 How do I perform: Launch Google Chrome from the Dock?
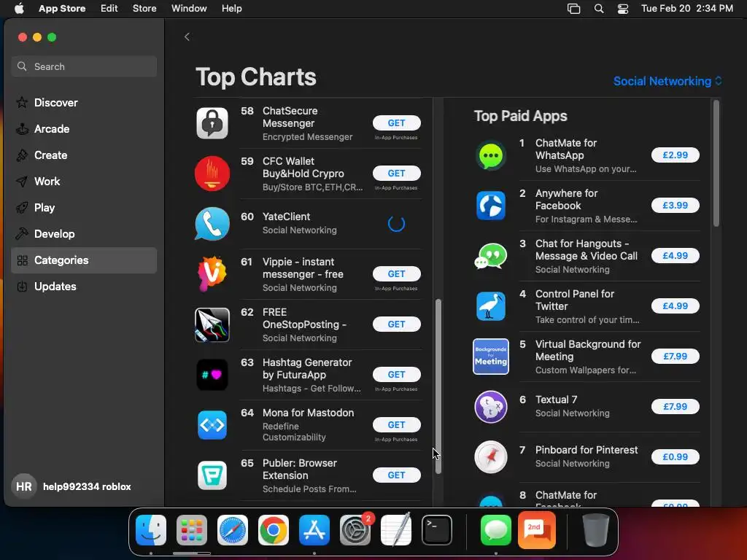point(274,529)
